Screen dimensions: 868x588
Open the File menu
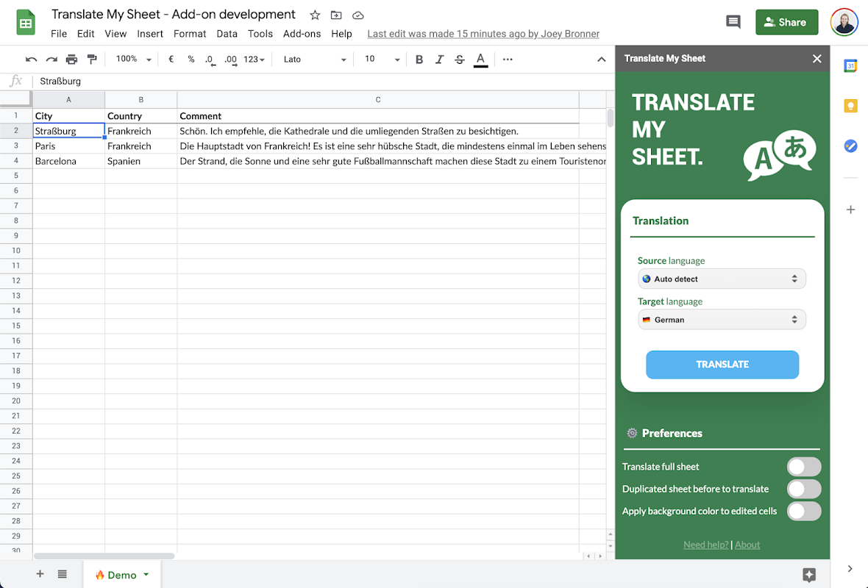tap(59, 34)
